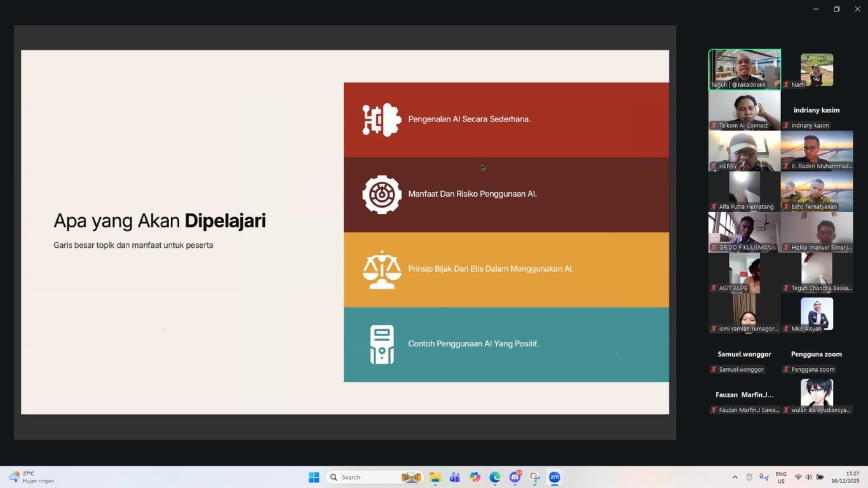Click the text Contoh Penggunaan AI Yang Positif

coord(473,344)
